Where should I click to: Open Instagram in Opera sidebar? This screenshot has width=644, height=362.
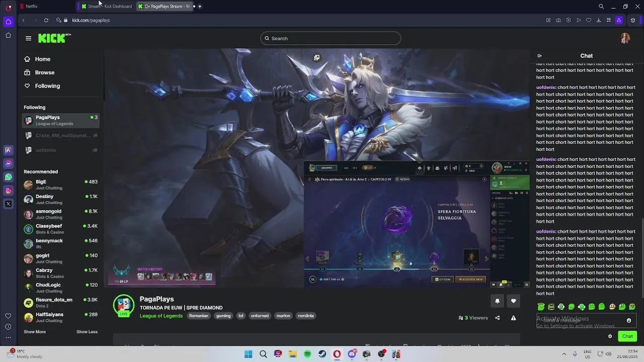click(x=8, y=191)
